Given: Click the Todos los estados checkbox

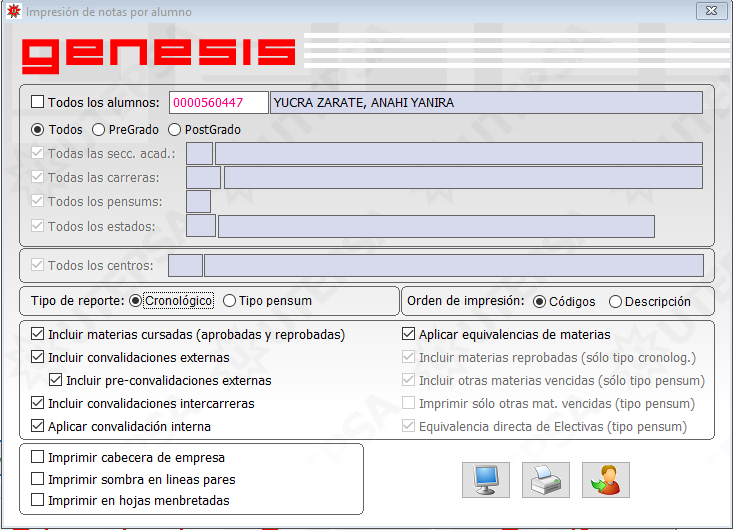Looking at the screenshot, I should [x=37, y=226].
